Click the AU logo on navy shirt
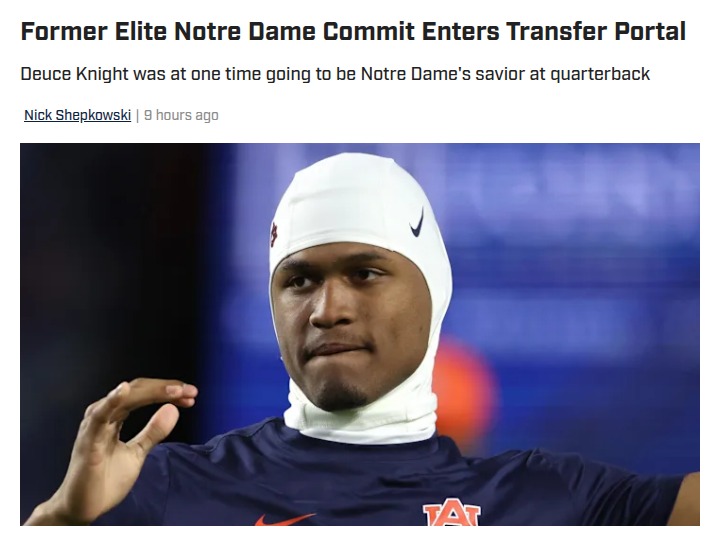 coord(452,515)
